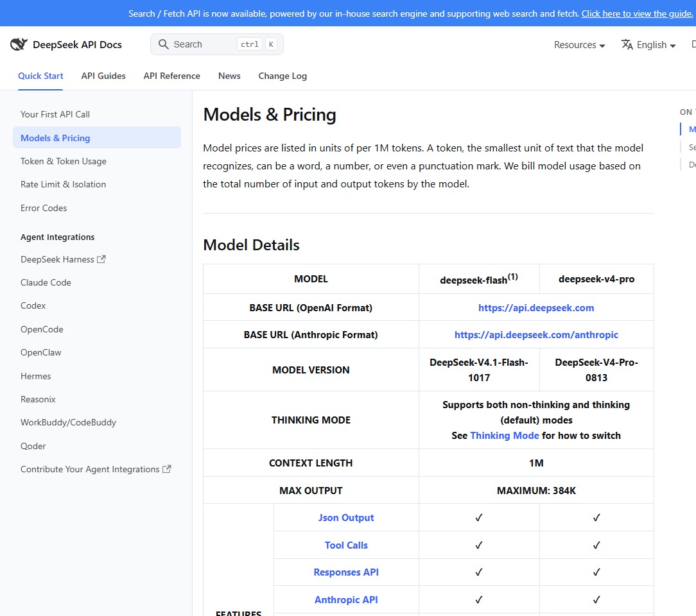Screen dimensions: 696x616
Task: Open Your First API Call page
Action: pyautogui.click(x=55, y=114)
